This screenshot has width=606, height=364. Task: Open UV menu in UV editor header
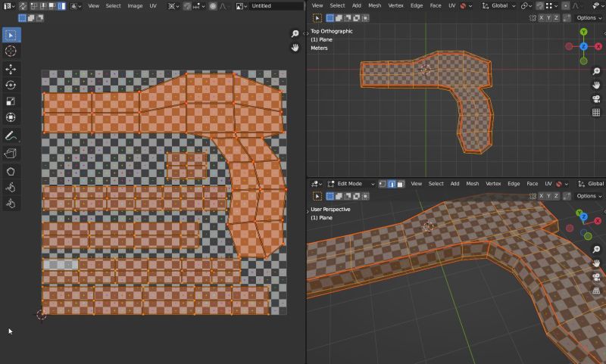153,6
